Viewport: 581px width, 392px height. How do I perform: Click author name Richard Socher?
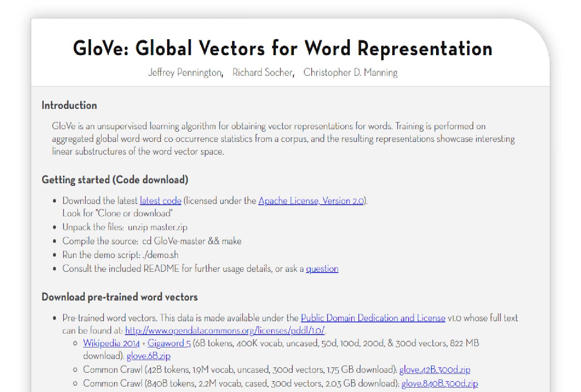pos(263,73)
